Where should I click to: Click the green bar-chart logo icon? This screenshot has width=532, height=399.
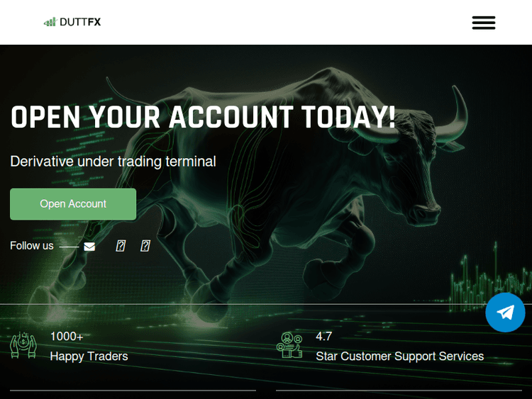(50, 22)
